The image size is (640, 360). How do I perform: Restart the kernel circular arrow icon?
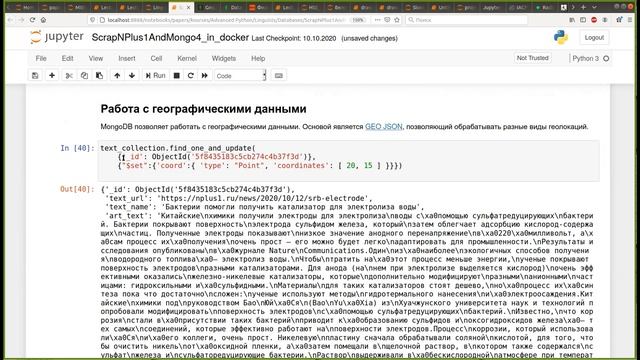(x=191, y=76)
